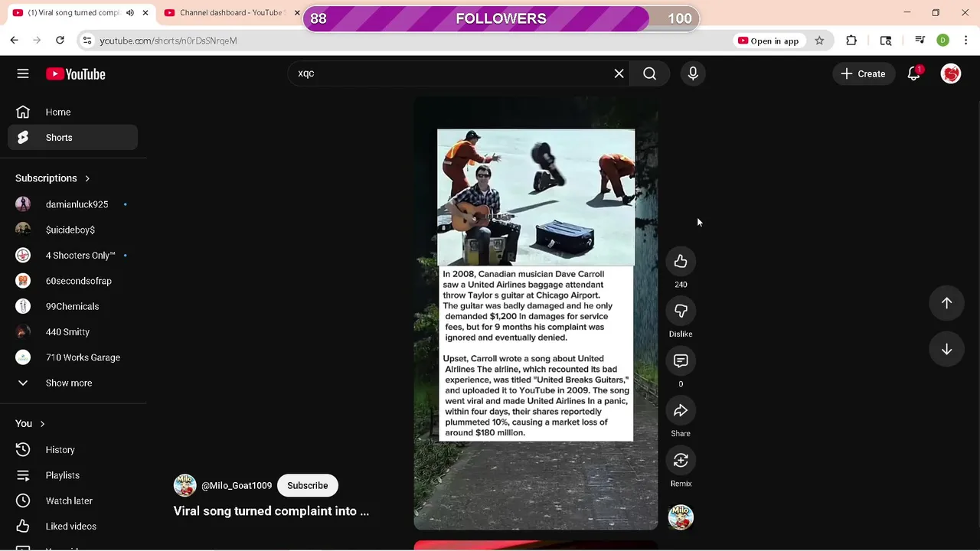Bookmark this page with the star

(819, 41)
